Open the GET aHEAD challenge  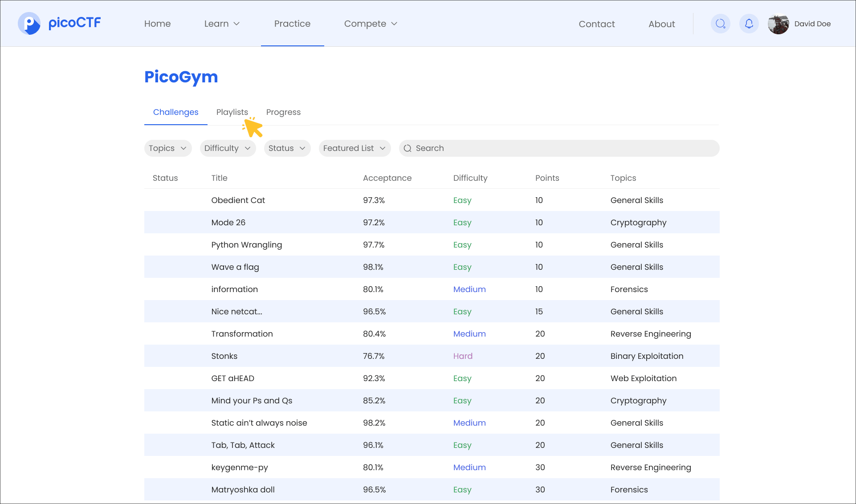tap(232, 378)
